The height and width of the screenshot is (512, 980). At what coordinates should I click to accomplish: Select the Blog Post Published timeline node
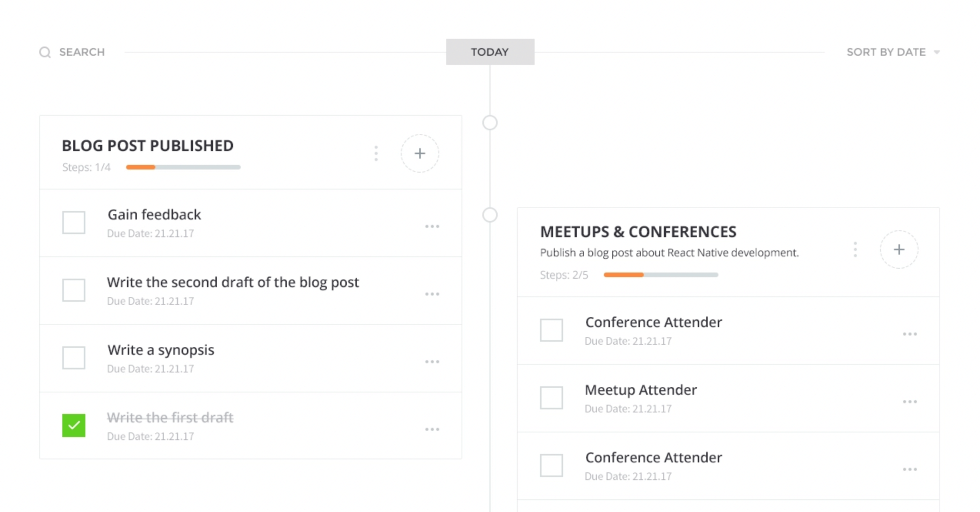[x=490, y=123]
